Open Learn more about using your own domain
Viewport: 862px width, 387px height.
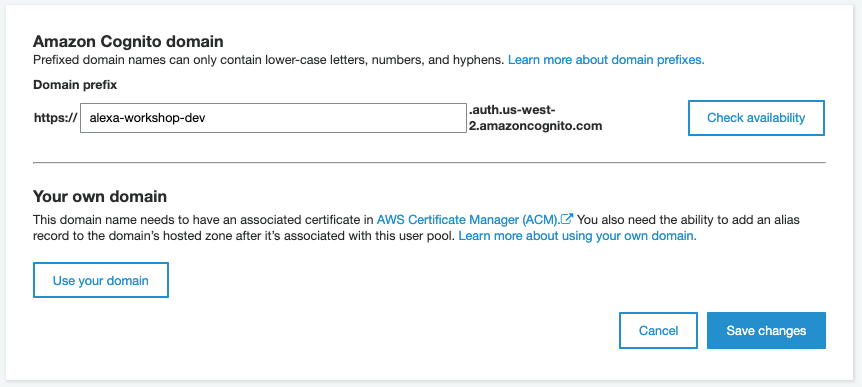pos(577,236)
